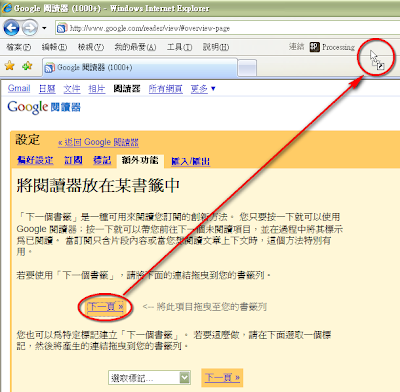Open the Gmail link

[x=19, y=88]
